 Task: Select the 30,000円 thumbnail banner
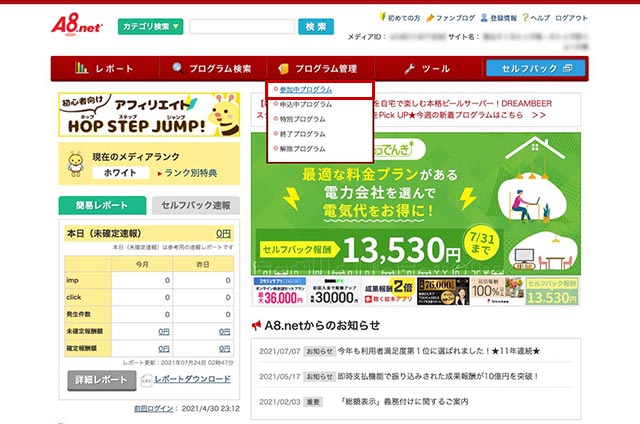tap(334, 291)
